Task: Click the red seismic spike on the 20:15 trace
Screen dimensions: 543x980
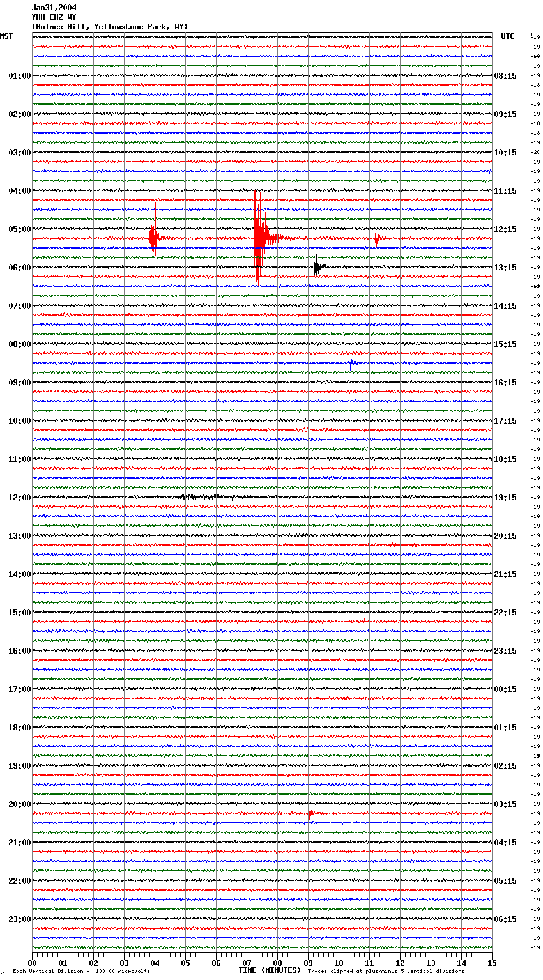Action: 310,814
